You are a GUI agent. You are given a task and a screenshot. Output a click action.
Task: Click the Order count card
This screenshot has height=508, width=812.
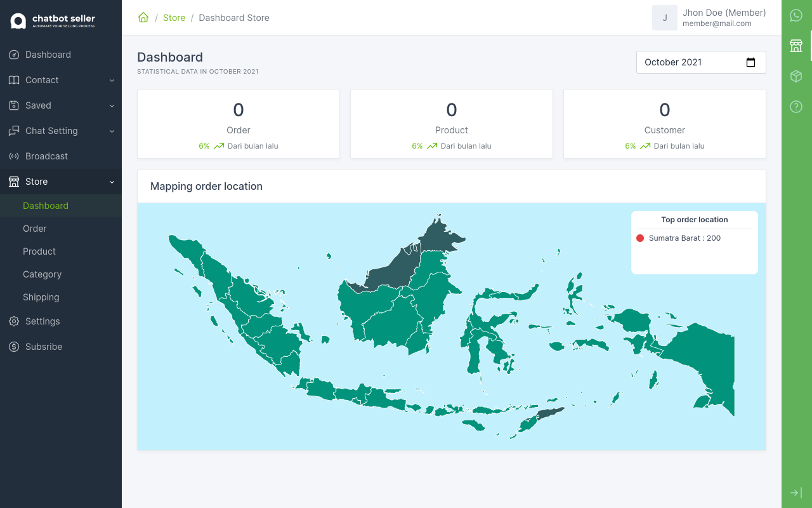pyautogui.click(x=239, y=124)
